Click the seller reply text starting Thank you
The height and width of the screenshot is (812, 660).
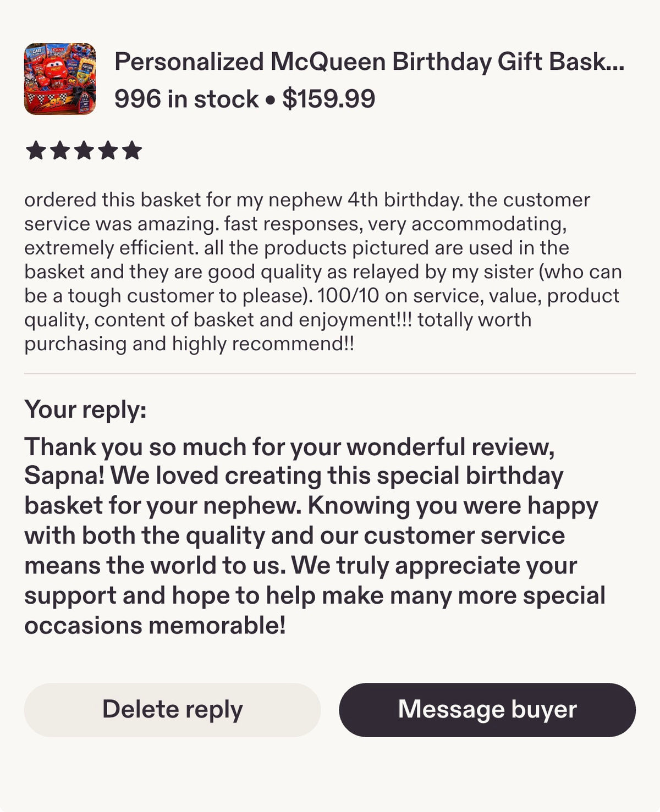315,536
